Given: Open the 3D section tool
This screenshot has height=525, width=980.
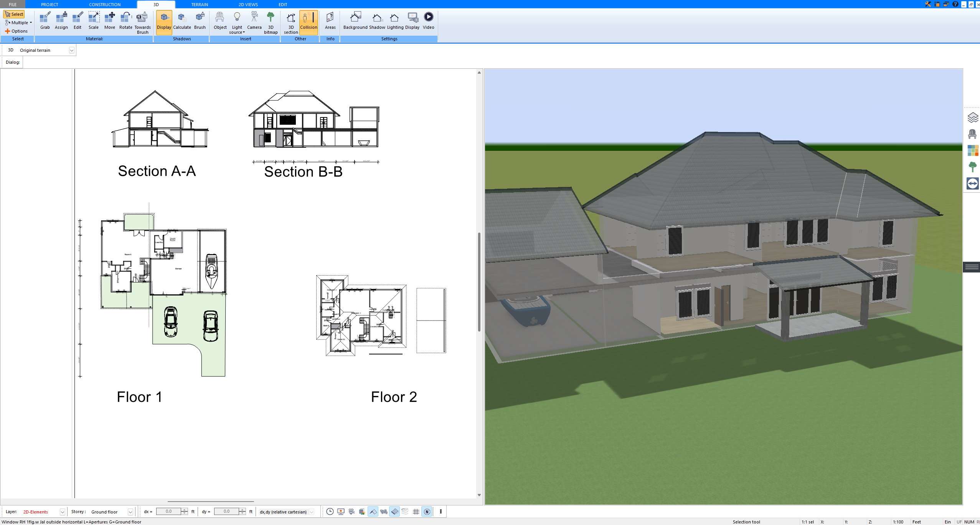Looking at the screenshot, I should click(291, 23).
